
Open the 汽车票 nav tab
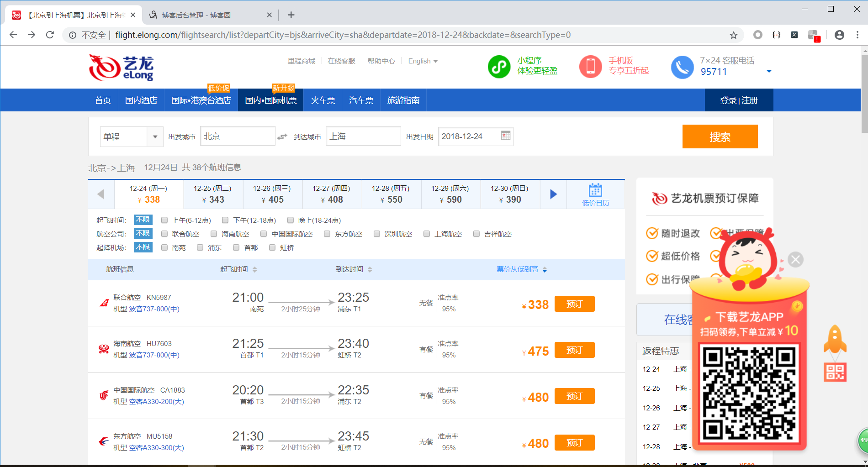coord(361,100)
